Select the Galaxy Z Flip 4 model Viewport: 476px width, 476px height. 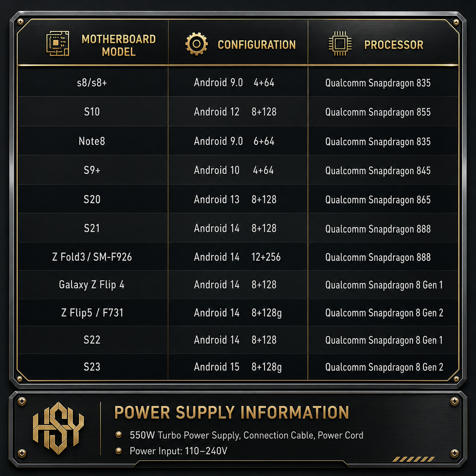pyautogui.click(x=92, y=285)
